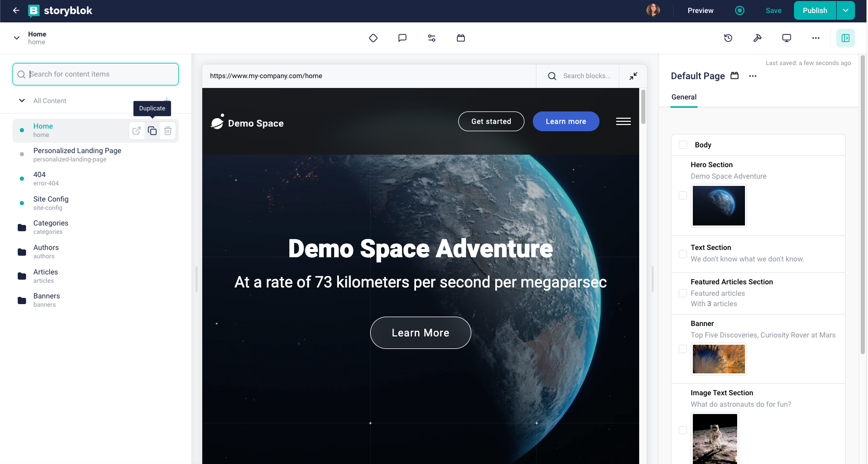Click the preview pane vertical scrollbar
The height and width of the screenshot is (464, 868).
pyautogui.click(x=643, y=107)
